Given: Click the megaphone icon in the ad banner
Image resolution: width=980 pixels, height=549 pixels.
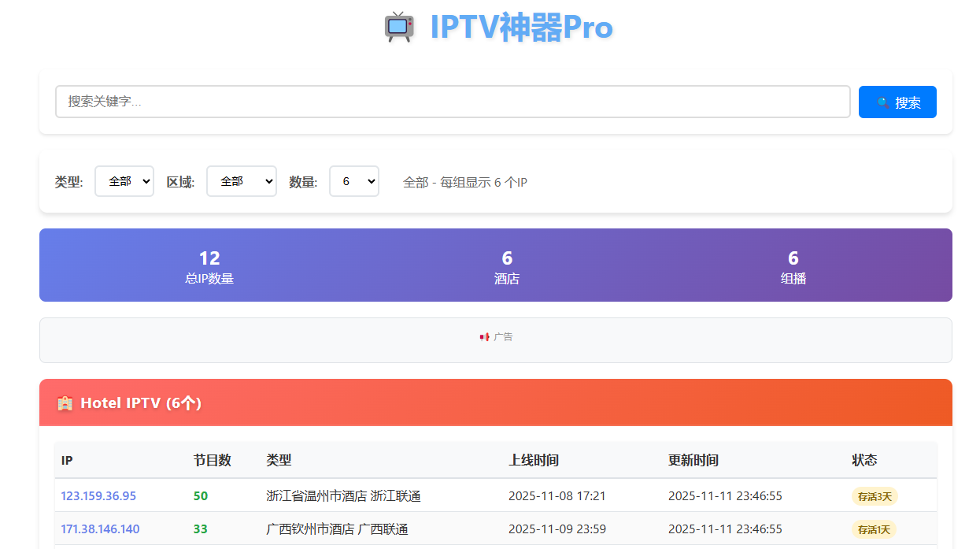Looking at the screenshot, I should coord(483,336).
